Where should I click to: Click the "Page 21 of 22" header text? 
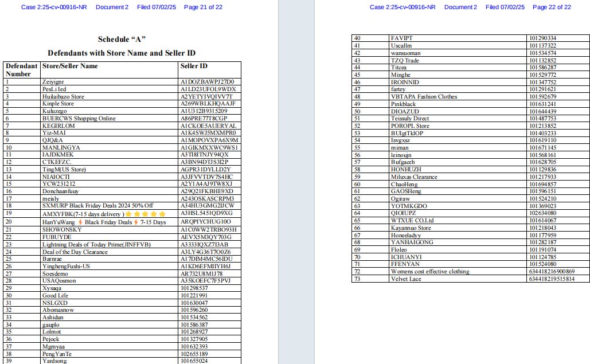(203, 7)
